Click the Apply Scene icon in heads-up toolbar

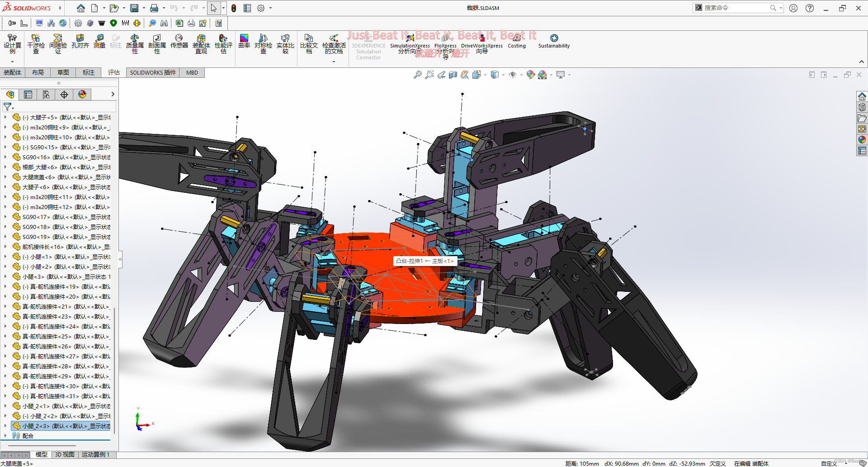[x=542, y=75]
